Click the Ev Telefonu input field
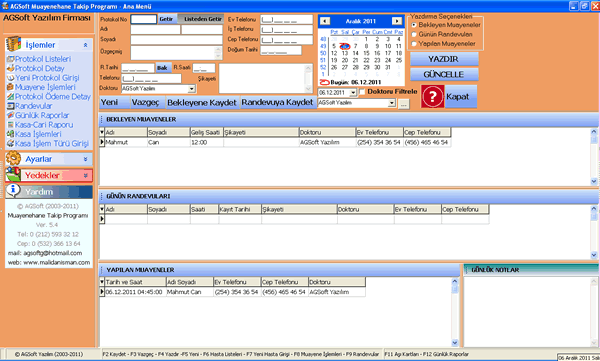The width and height of the screenshot is (600, 361). [x=286, y=20]
